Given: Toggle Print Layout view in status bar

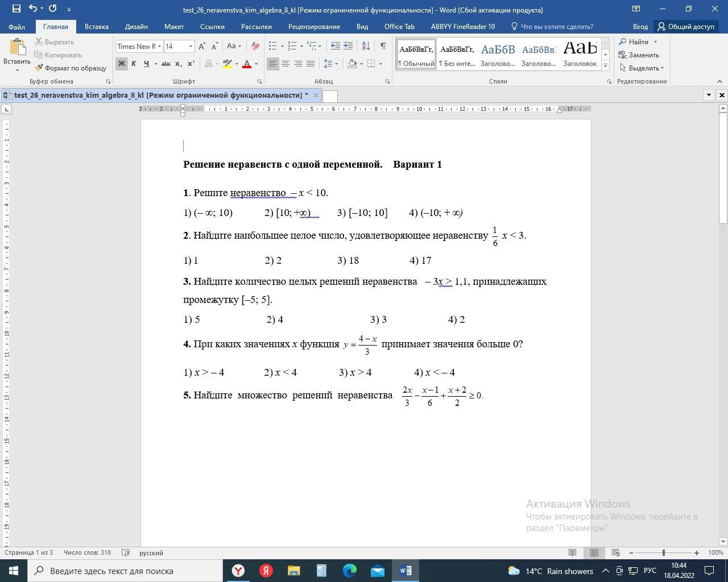Looking at the screenshot, I should click(594, 552).
